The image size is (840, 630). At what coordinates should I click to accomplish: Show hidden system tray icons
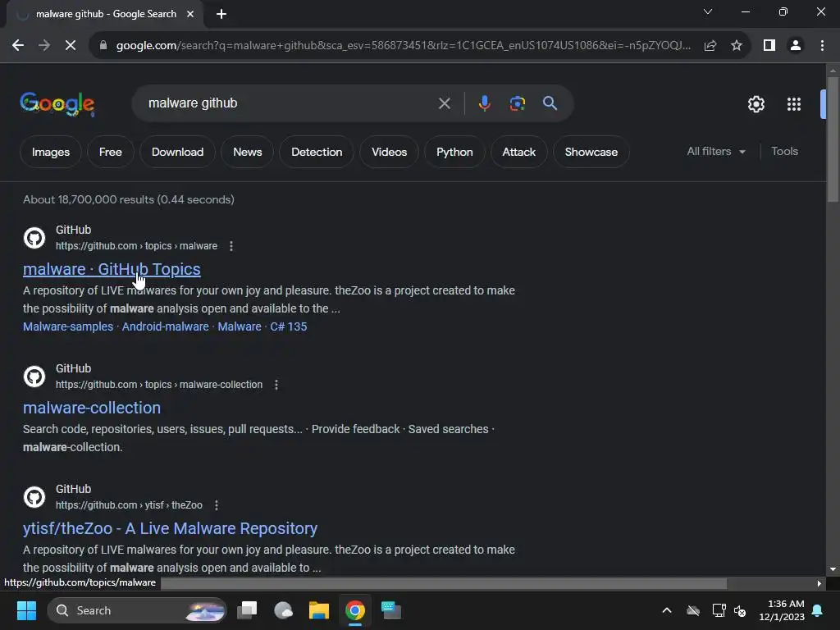pyautogui.click(x=667, y=610)
